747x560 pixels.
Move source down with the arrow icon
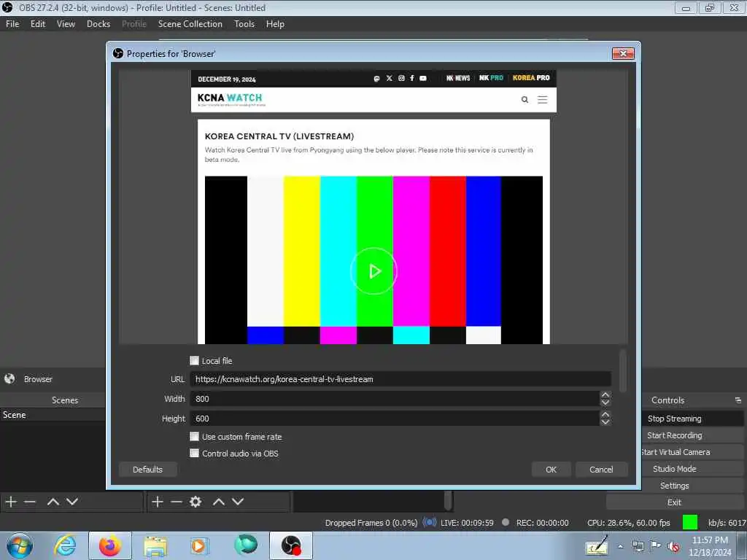pos(238,502)
